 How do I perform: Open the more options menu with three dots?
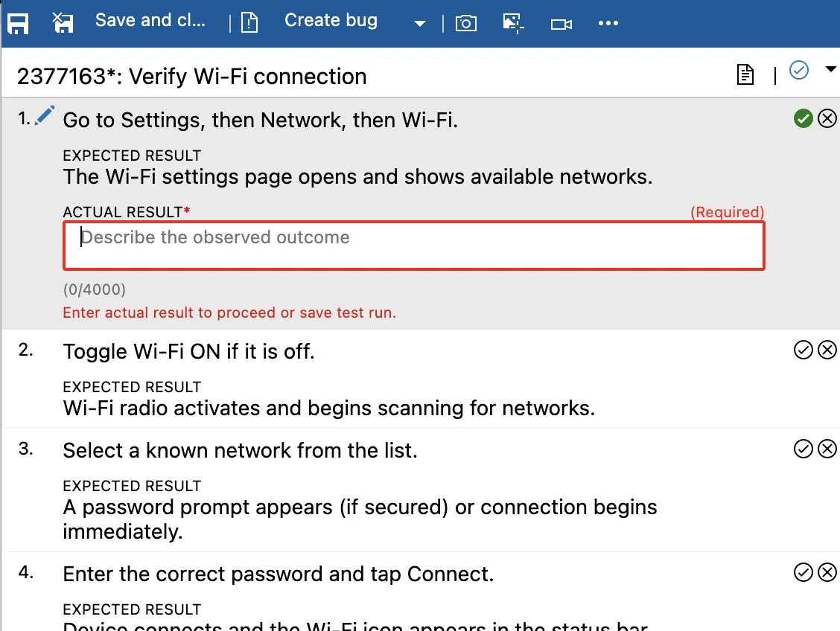pos(608,23)
